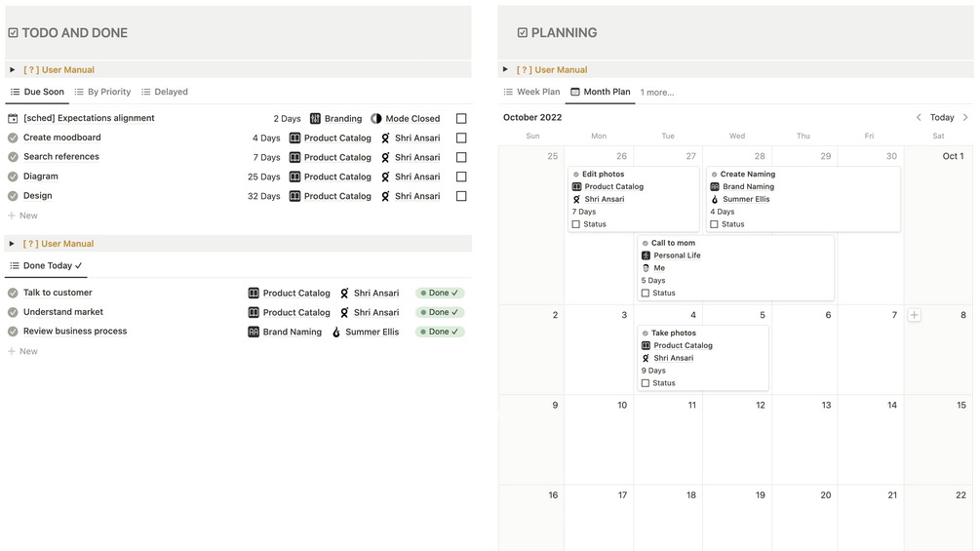Screen dimensions: 980x551
Task: Switch to the By Priority tab
Action: (x=102, y=92)
